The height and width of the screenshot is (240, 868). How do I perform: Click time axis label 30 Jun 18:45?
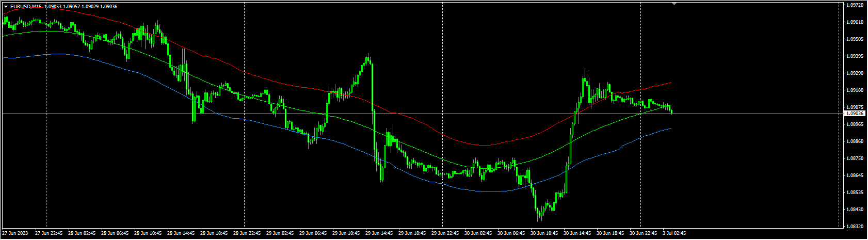click(x=610, y=233)
